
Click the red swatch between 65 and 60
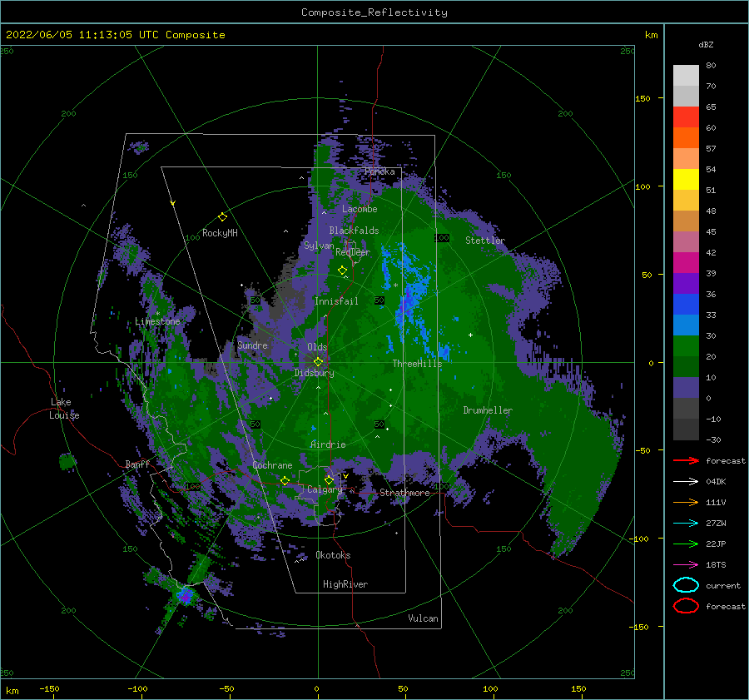(x=686, y=117)
